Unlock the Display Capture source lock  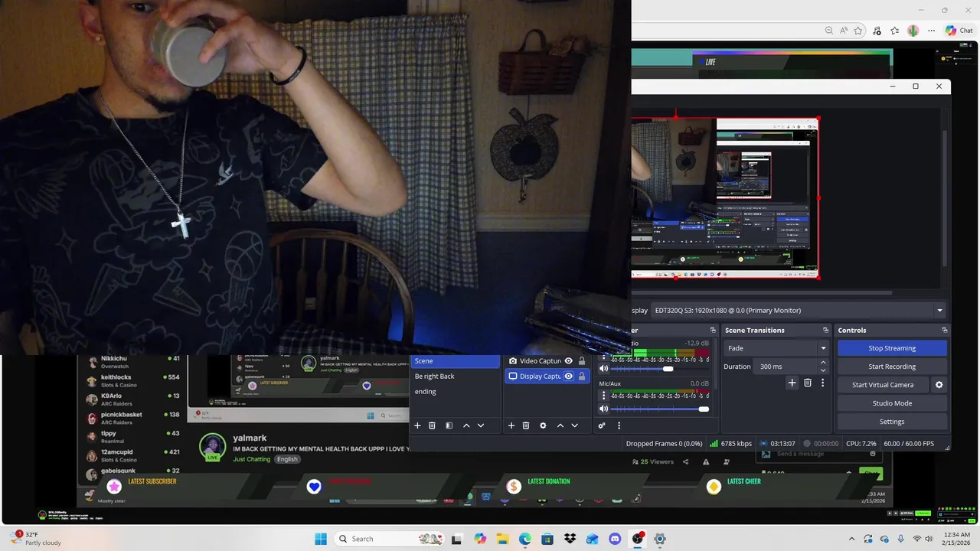point(582,377)
